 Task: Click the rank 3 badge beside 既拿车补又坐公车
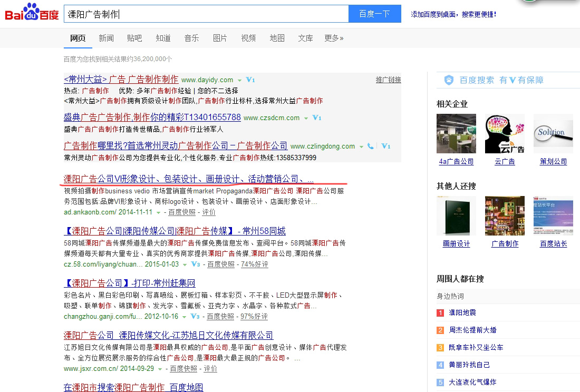pos(440,348)
